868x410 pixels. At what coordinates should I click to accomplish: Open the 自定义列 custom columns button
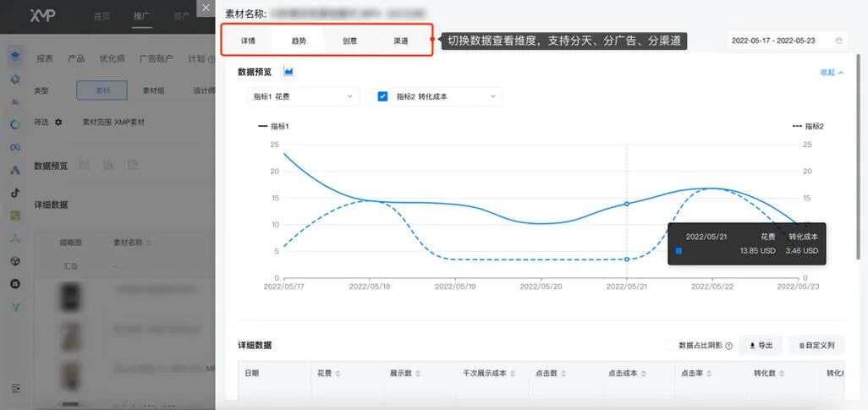(x=816, y=346)
